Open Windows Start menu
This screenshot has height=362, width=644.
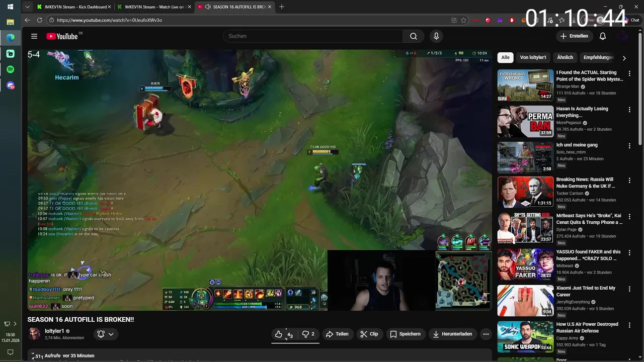tap(10, 7)
